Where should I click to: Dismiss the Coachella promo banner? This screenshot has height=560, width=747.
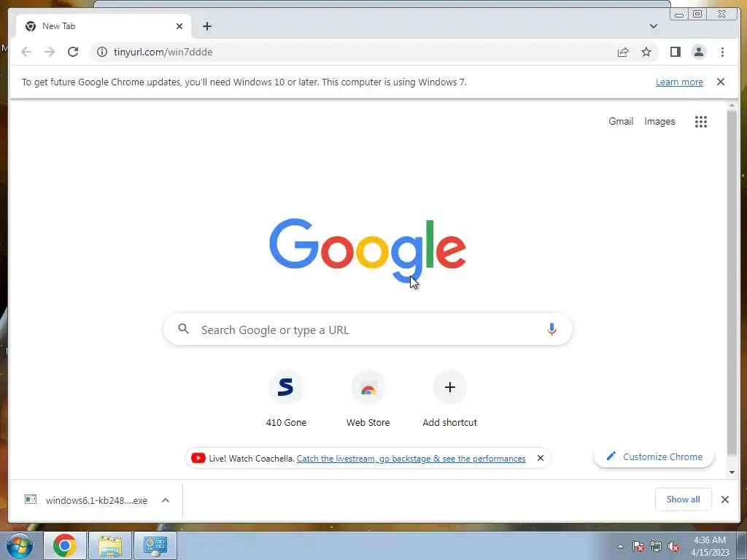coord(541,458)
